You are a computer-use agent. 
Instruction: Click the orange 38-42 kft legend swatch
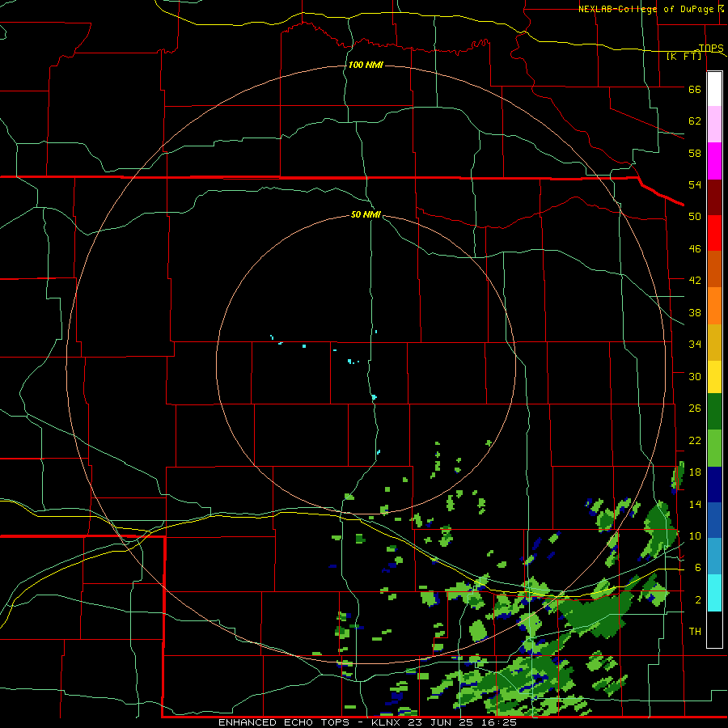click(x=714, y=306)
